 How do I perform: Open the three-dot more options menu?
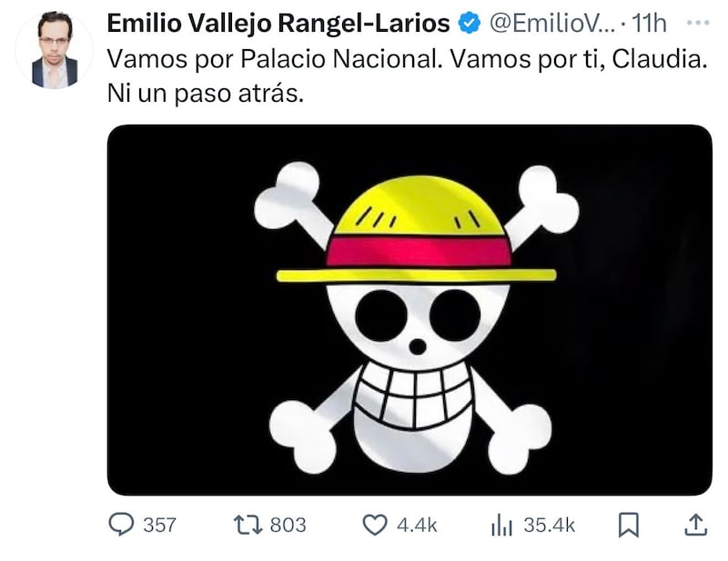(698, 22)
